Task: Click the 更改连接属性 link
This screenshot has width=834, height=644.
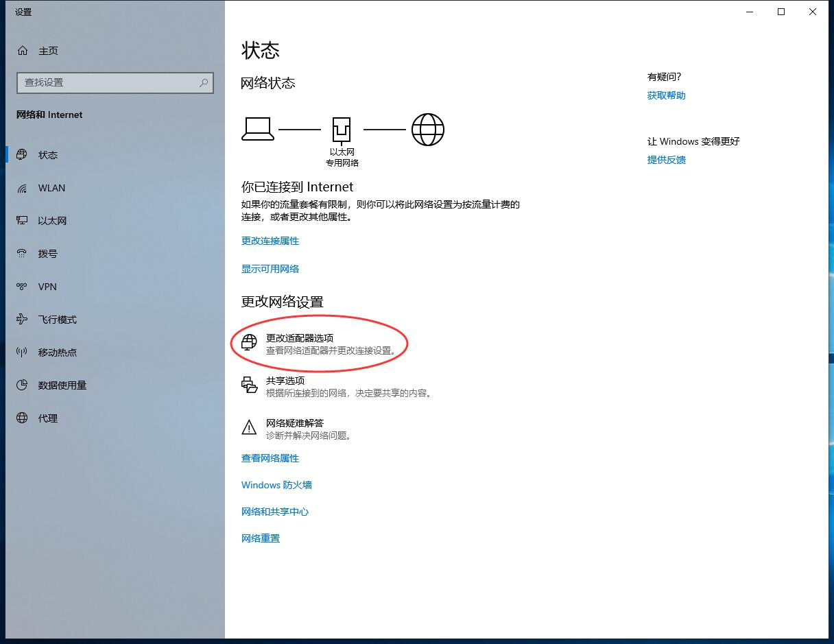Action: (x=270, y=241)
